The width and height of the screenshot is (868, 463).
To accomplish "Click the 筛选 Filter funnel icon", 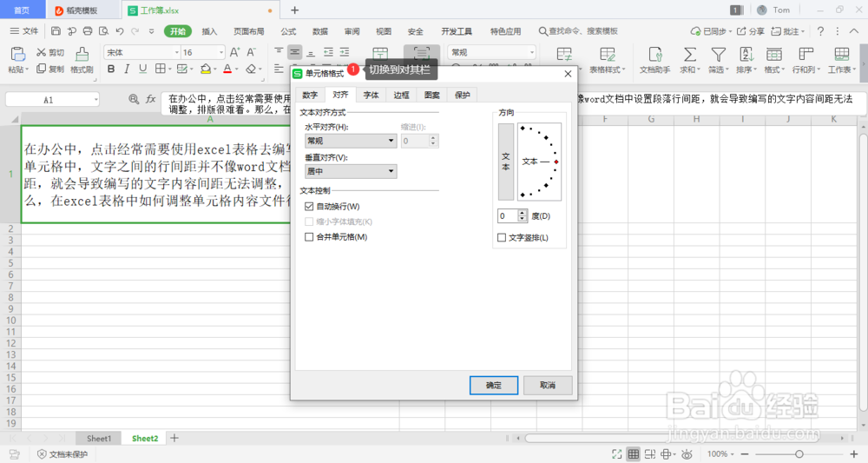I will [x=718, y=54].
